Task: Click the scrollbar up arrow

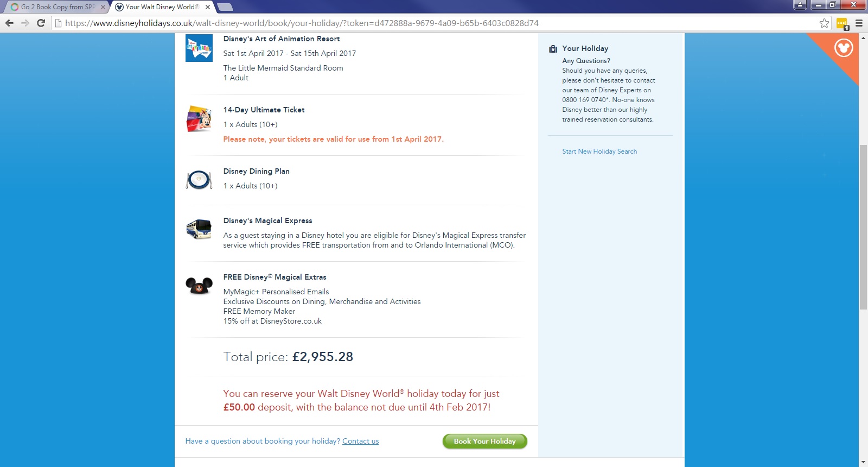Action: point(863,37)
